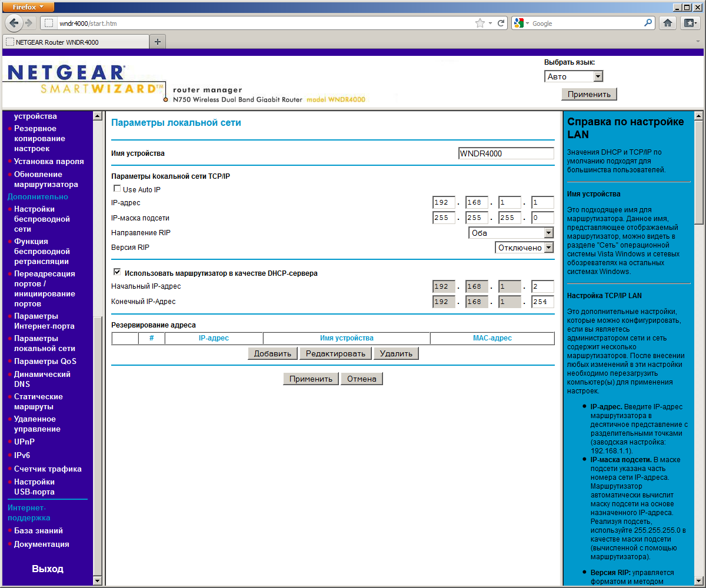Open Установка пароля in sidebar
The image size is (706, 588).
(x=49, y=161)
